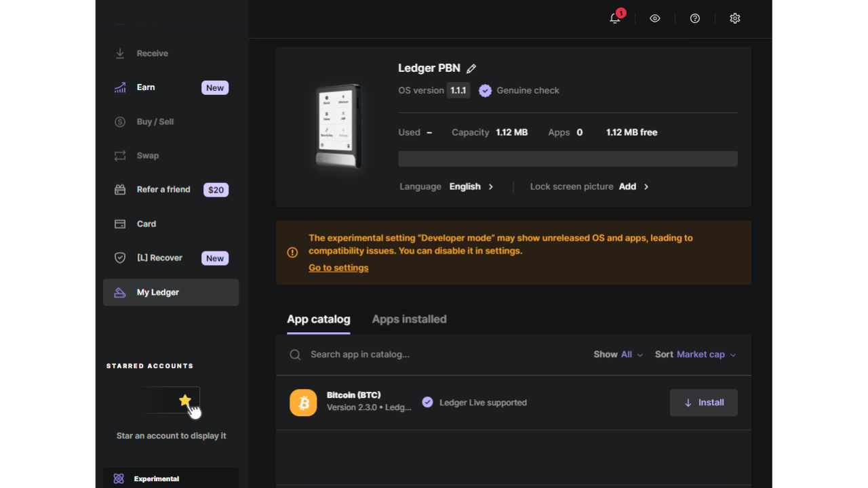868x488 pixels.
Task: Select the App catalog tab
Action: tap(318, 319)
